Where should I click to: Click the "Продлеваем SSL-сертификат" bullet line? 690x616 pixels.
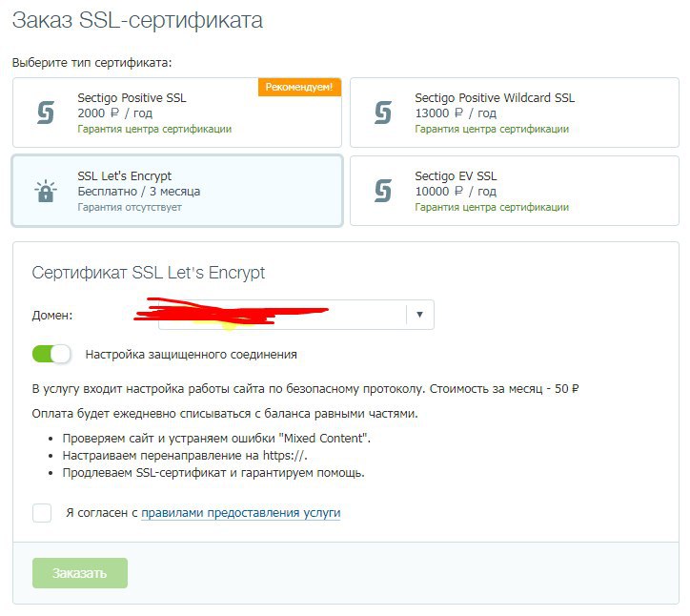(213, 473)
